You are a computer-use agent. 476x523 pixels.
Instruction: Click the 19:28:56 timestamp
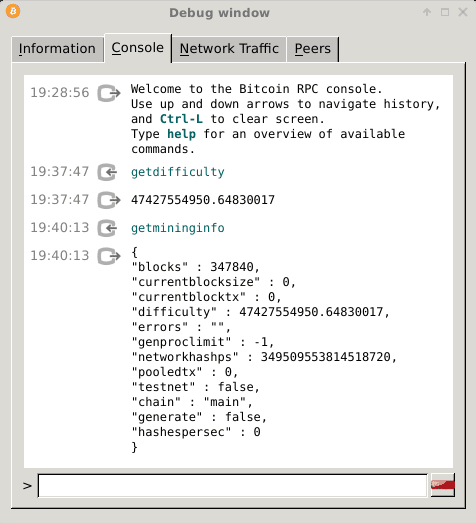[x=60, y=92]
